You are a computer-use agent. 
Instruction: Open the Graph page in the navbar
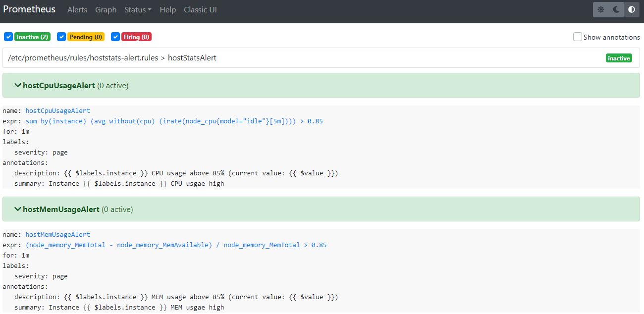coord(106,10)
